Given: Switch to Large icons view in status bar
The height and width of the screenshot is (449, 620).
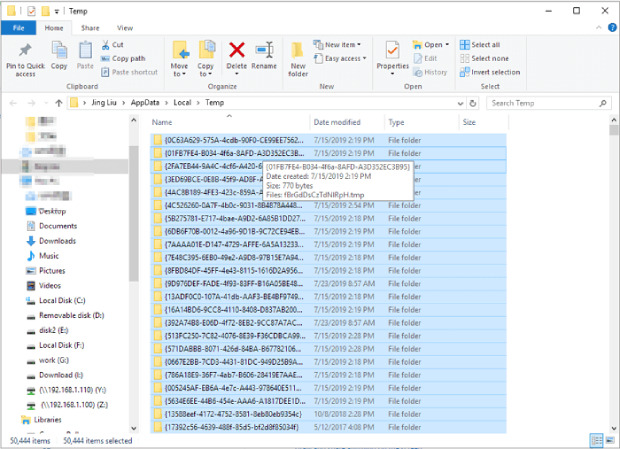Looking at the screenshot, I should click(x=610, y=440).
